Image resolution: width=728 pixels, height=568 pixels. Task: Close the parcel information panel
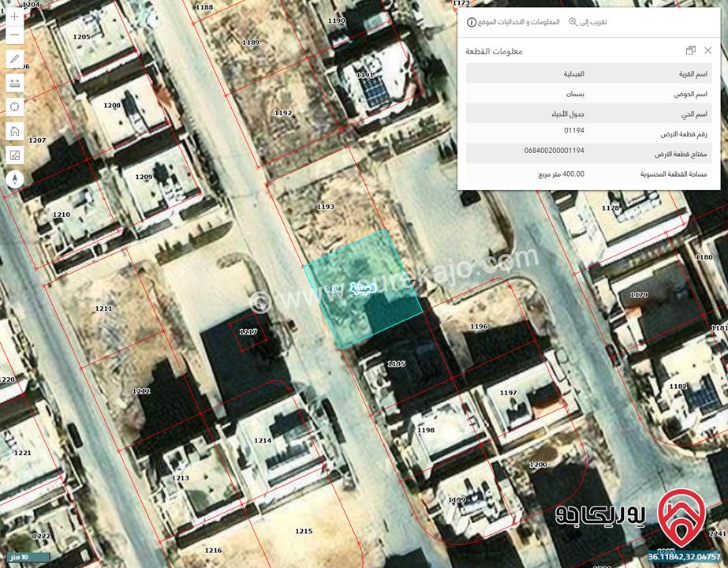click(x=707, y=50)
